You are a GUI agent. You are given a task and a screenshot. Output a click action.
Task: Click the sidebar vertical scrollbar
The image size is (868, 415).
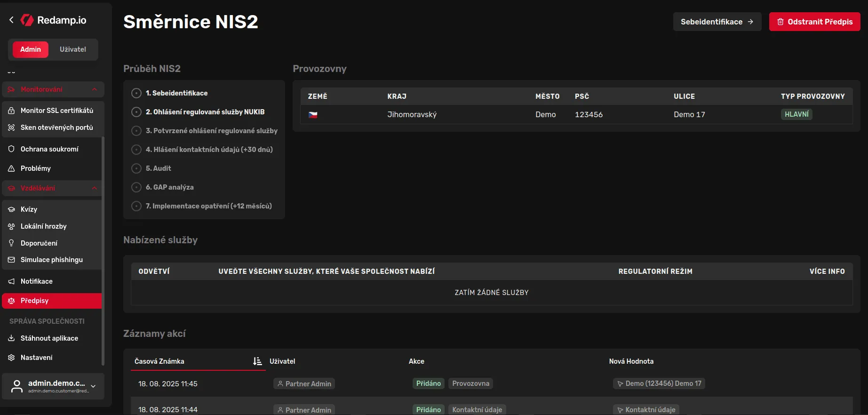103,249
